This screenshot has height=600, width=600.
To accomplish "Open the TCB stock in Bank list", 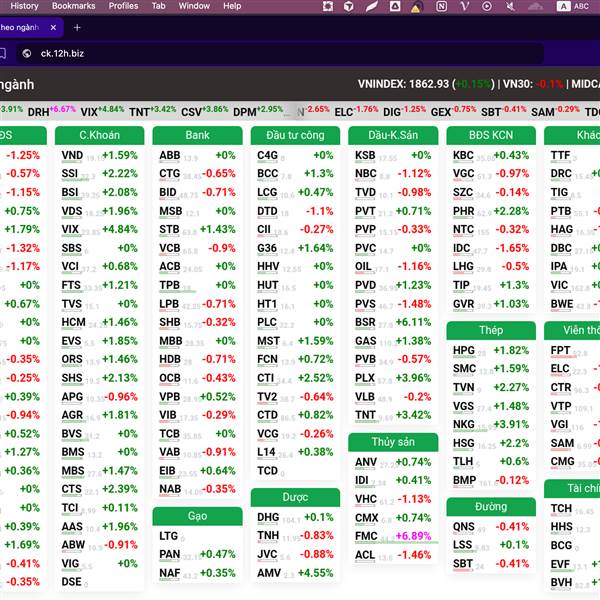I will click(x=170, y=434).
